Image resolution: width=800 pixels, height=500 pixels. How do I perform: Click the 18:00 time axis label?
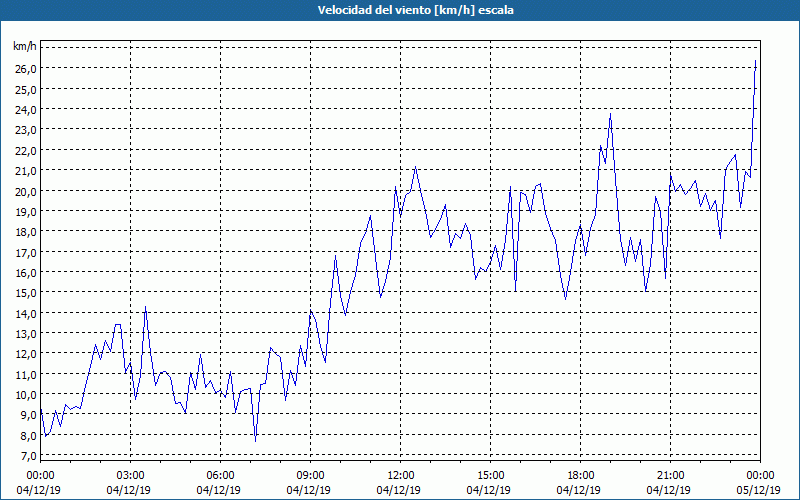coord(580,476)
